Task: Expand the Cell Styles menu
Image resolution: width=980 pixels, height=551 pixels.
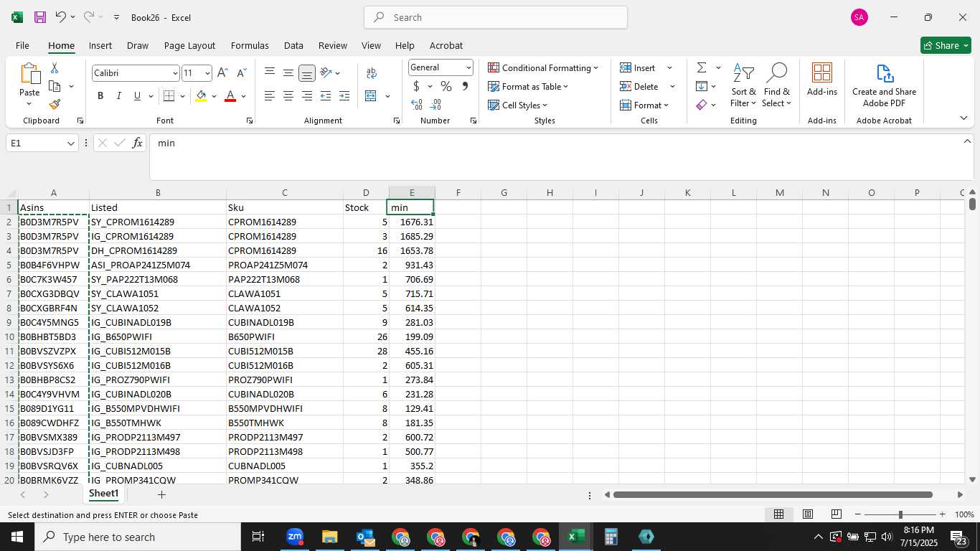Action: 517,105
